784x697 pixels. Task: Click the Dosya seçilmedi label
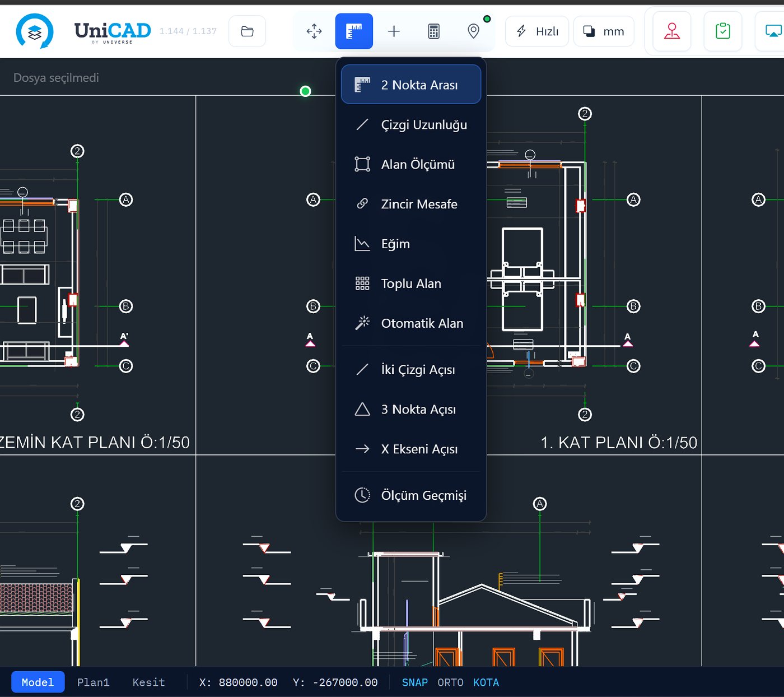point(56,78)
